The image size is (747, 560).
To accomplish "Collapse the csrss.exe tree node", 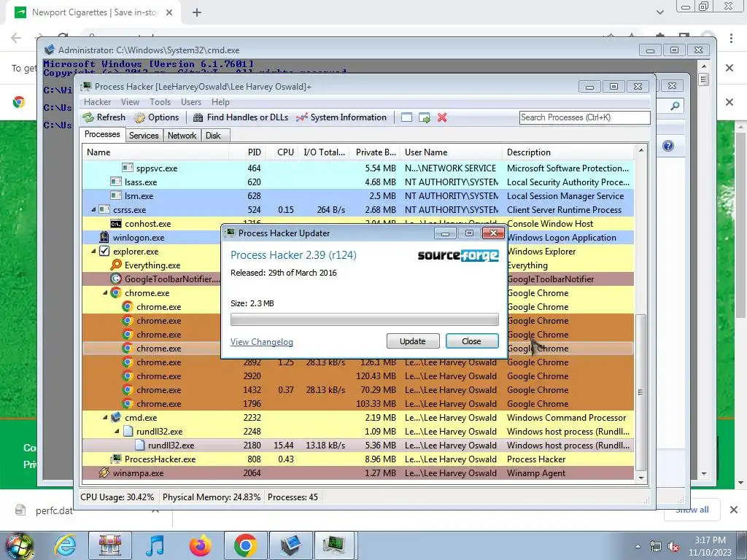I will point(94,209).
